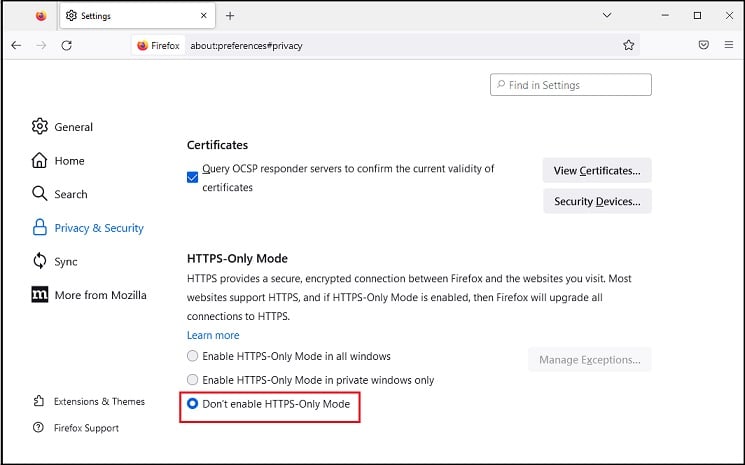Select HTTPS-Only Mode in private windows only
This screenshot has width=745, height=465.
[x=192, y=380]
